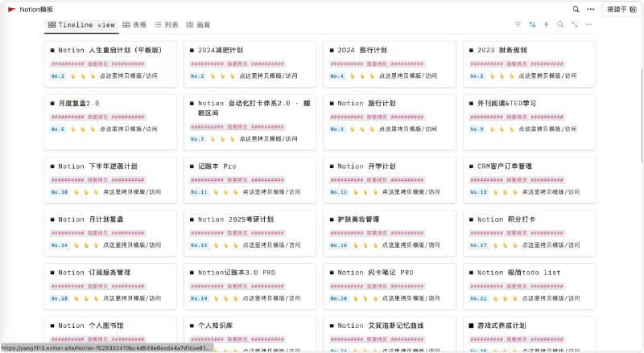
Task: Click the gray database search magnifier
Action: point(560,25)
